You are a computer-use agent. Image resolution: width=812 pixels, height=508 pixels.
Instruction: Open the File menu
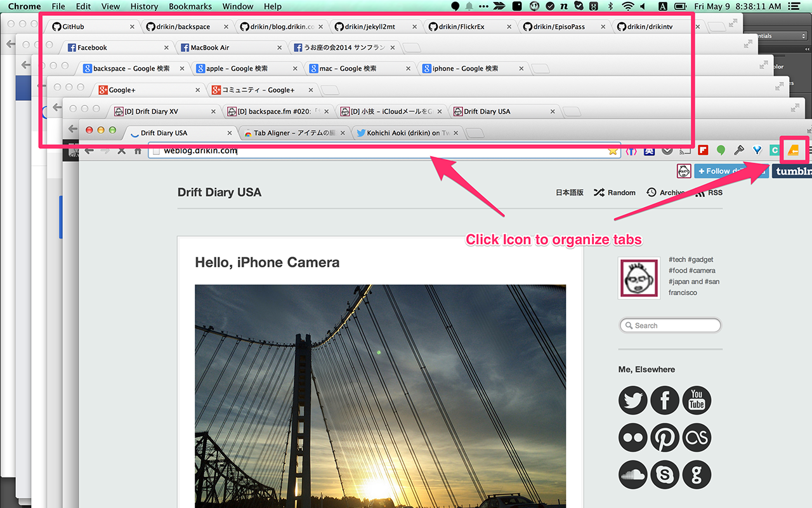[x=58, y=6]
